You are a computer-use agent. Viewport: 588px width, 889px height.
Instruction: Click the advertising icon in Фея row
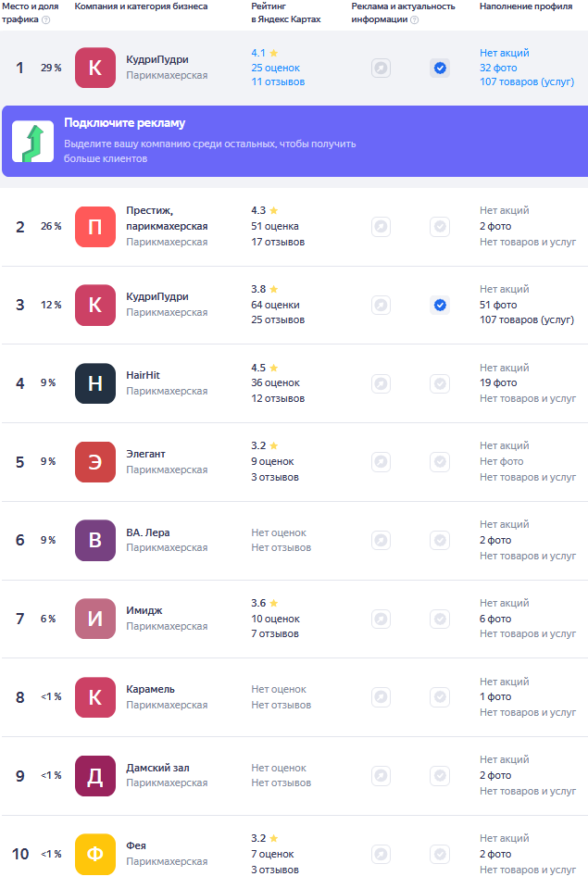coord(381,854)
